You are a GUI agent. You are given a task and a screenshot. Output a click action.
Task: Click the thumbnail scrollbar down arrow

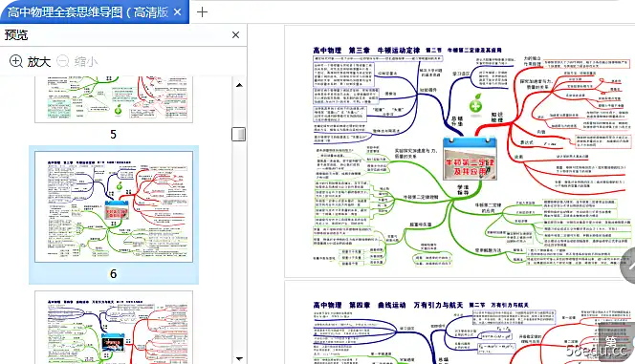coord(239,358)
